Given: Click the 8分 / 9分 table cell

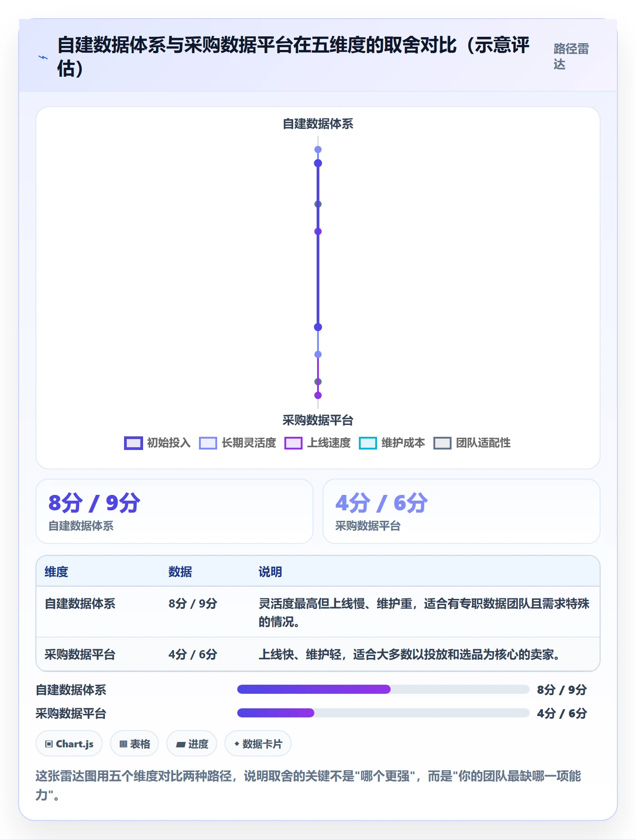Looking at the screenshot, I should [x=193, y=603].
